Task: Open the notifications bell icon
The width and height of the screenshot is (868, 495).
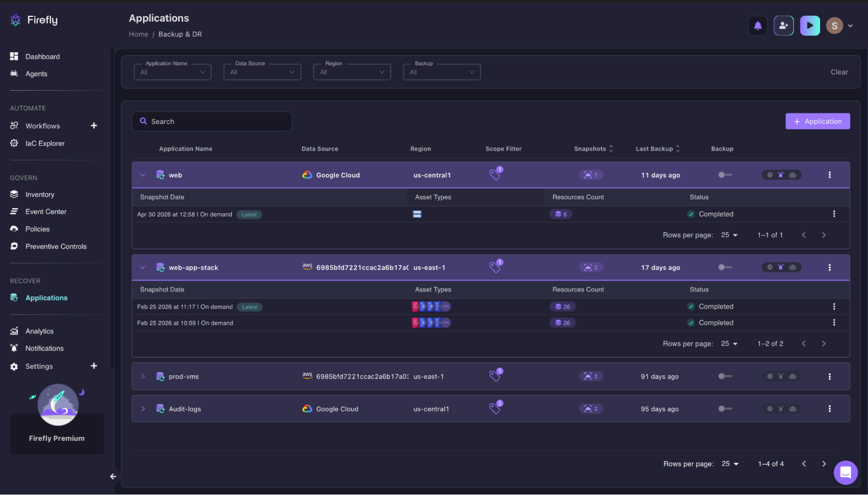Action: point(758,26)
